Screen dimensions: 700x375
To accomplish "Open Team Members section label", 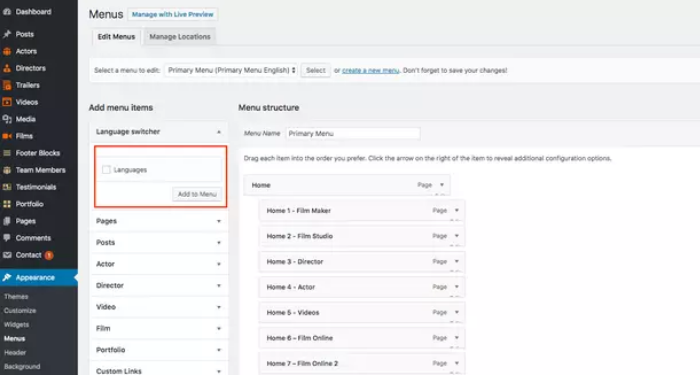I will point(41,170).
